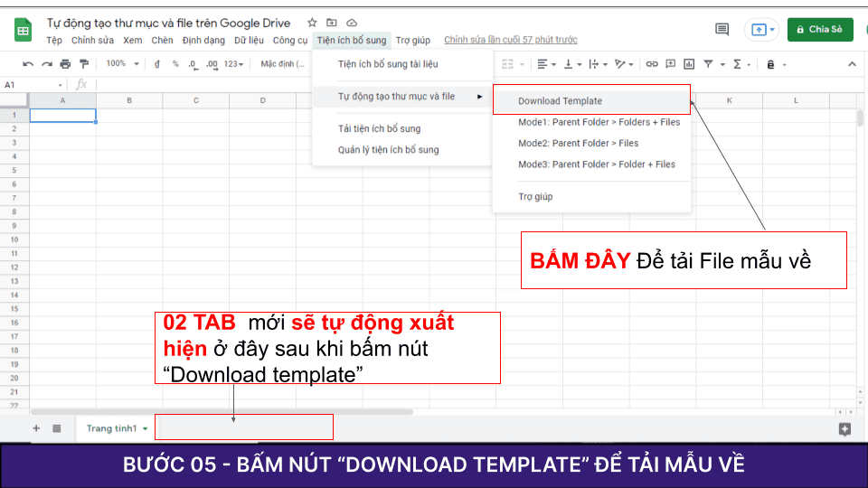Insert a chart from the toolbar

point(690,64)
